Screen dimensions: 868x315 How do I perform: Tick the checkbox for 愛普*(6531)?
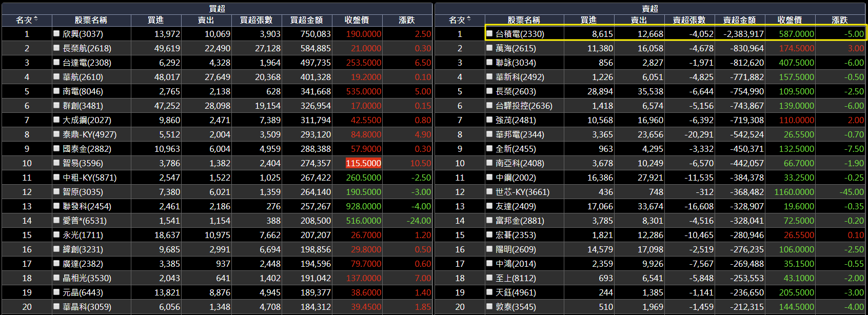[x=56, y=220]
